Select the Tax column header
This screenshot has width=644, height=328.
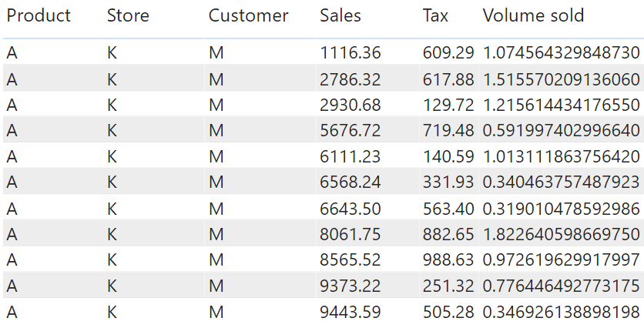pos(436,15)
